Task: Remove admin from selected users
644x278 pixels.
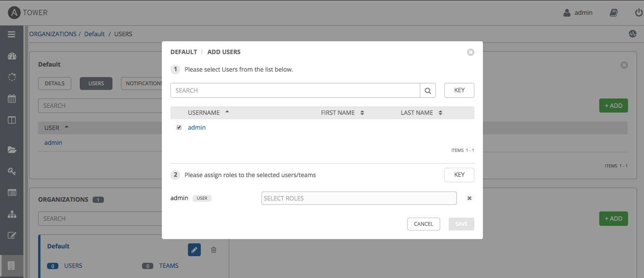Action: pos(469,198)
